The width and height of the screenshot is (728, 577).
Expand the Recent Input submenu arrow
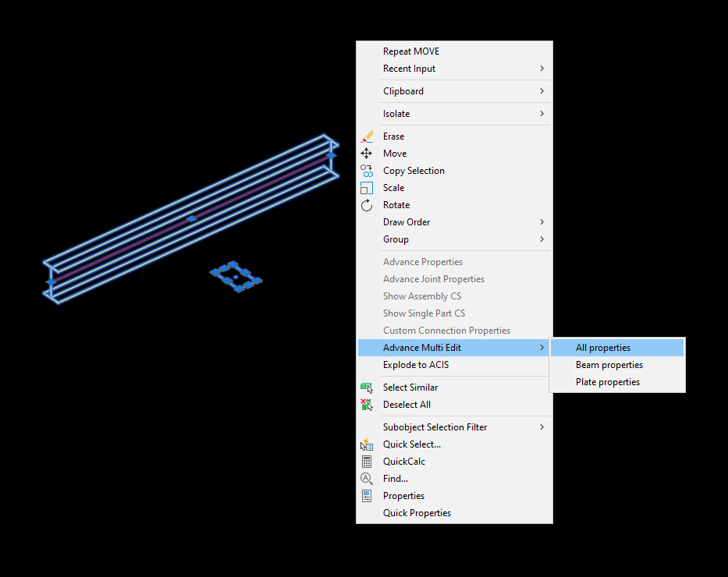click(x=542, y=69)
